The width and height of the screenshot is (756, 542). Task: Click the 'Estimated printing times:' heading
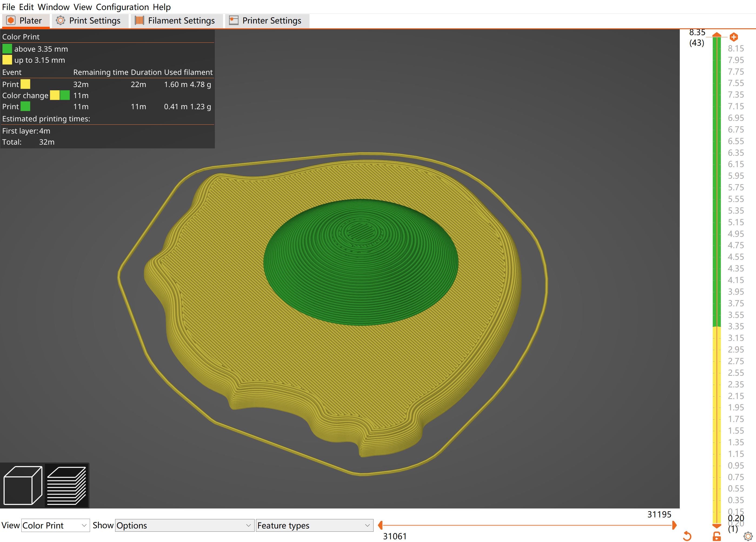[x=46, y=119]
